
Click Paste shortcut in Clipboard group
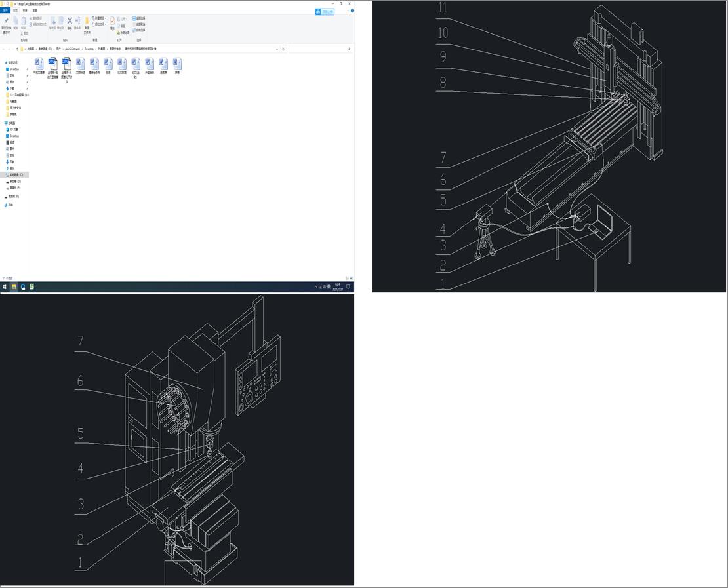(x=38, y=24)
